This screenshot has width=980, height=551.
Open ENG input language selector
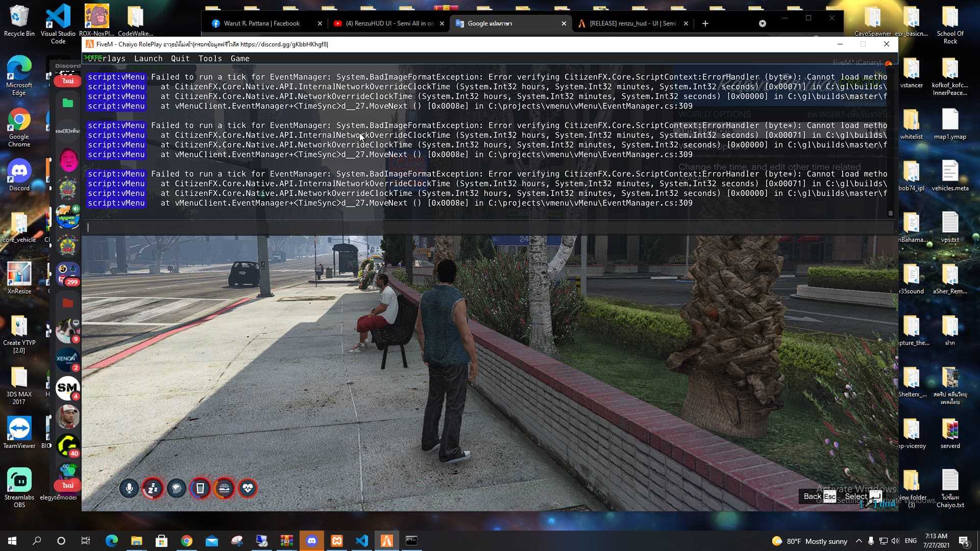[x=911, y=541]
